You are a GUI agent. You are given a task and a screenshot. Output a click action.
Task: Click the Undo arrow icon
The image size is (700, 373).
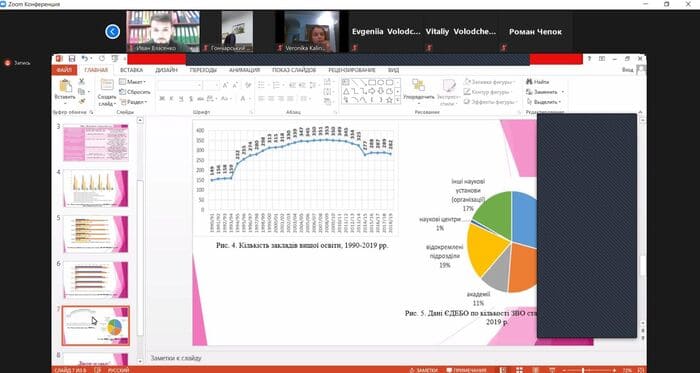[x=84, y=58]
